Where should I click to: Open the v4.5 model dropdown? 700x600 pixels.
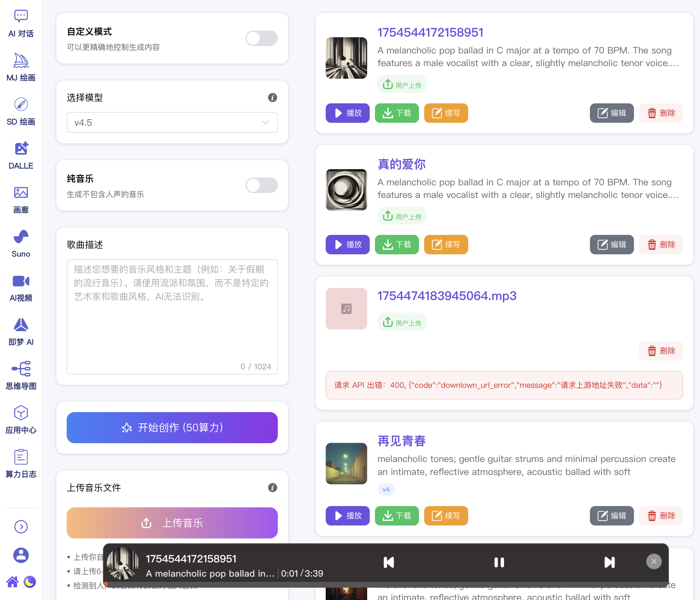pos(172,122)
